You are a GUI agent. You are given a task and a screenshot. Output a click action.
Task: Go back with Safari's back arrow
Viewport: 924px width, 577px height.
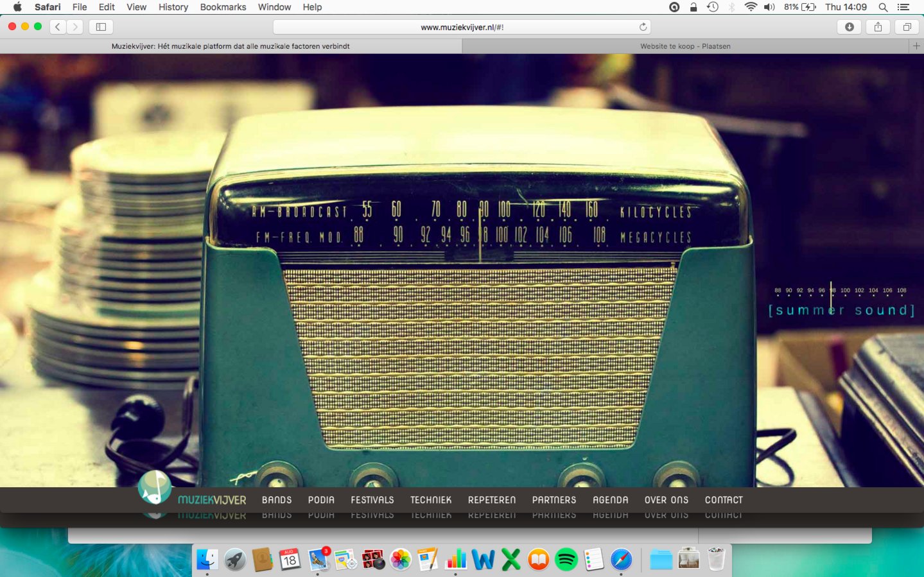click(x=58, y=27)
